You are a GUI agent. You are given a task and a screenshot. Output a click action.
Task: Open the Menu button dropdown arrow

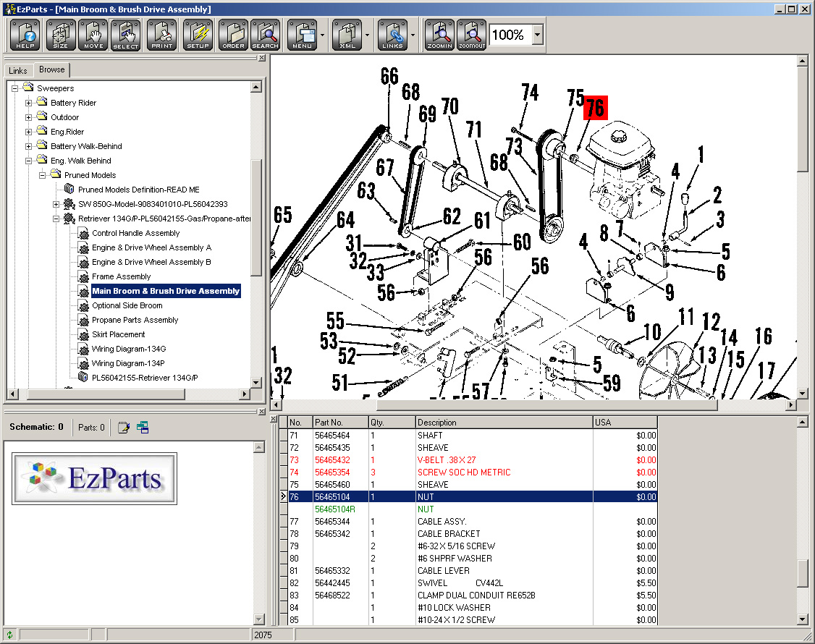tap(322, 35)
